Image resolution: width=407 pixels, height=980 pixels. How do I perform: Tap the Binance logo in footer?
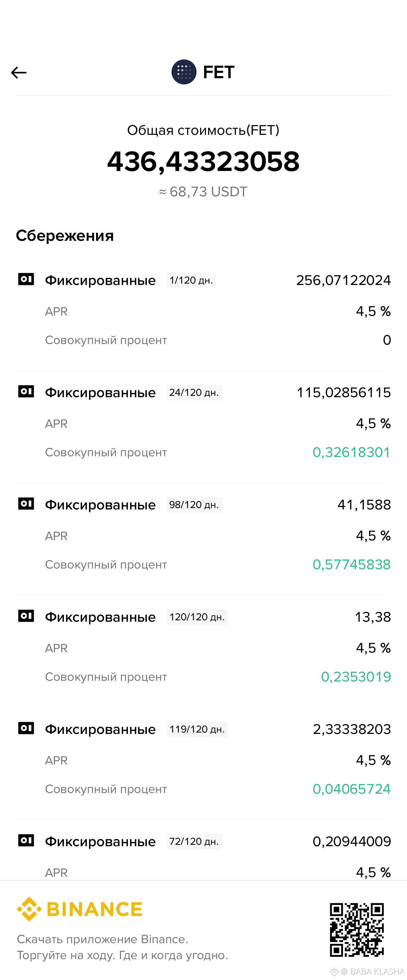coord(80,909)
